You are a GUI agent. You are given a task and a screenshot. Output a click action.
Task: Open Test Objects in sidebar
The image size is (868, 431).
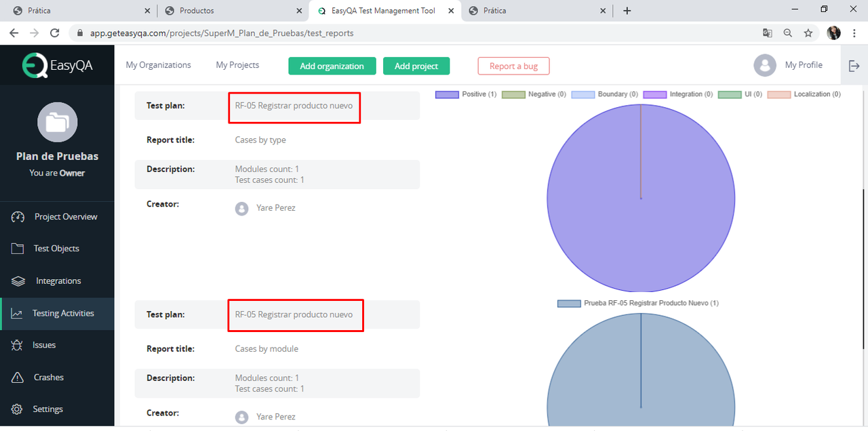57,249
